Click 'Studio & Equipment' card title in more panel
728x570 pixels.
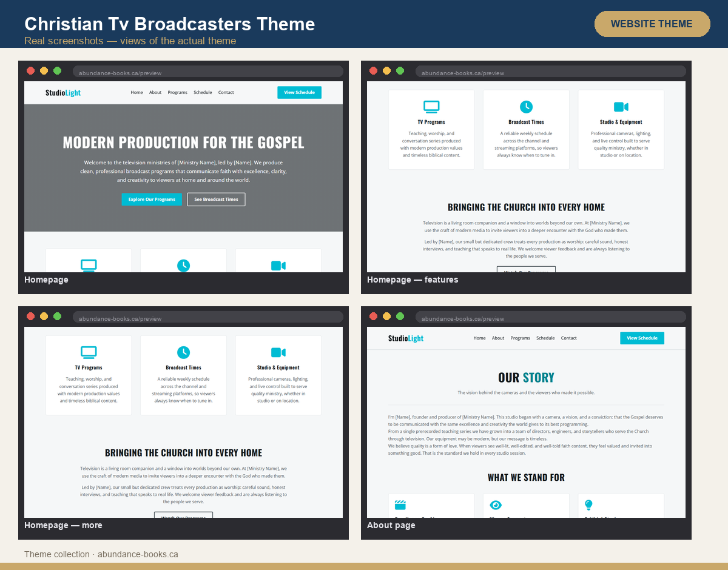point(278,367)
